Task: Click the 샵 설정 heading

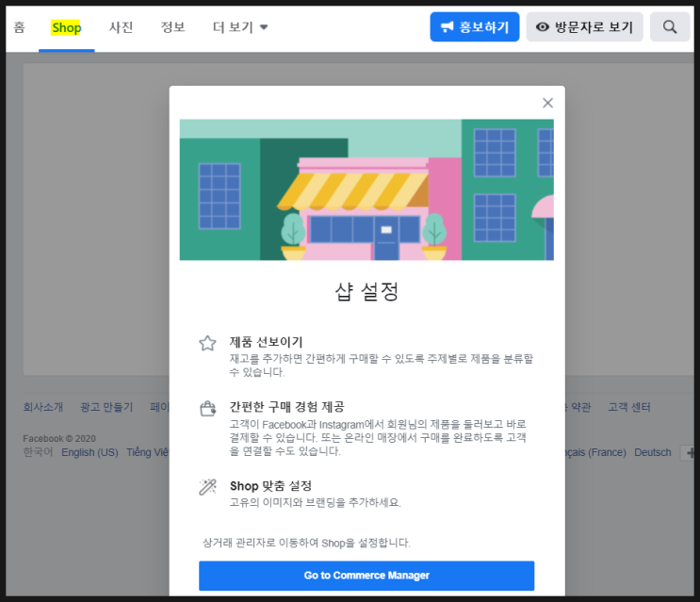Action: click(x=366, y=291)
